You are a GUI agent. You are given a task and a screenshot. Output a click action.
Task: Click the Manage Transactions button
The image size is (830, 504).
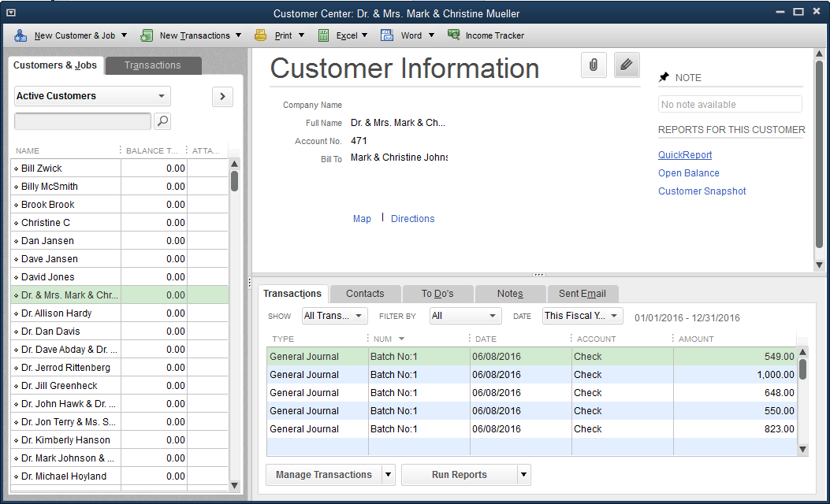click(325, 475)
